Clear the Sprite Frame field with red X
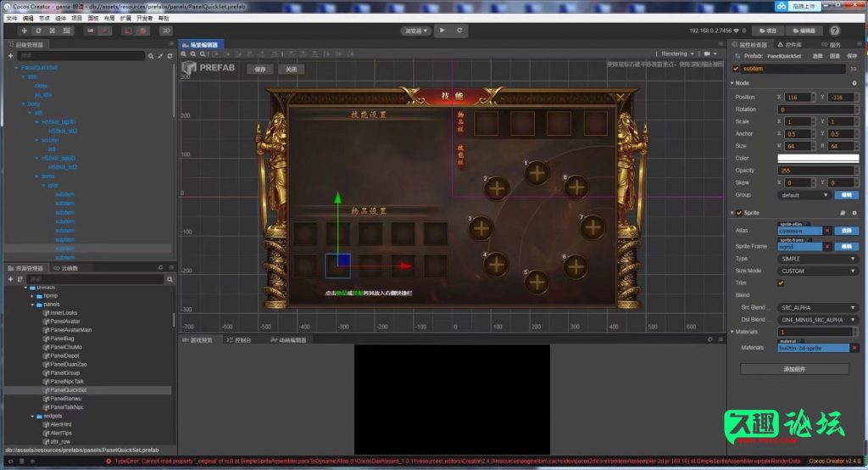This screenshot has width=868, height=470. pyautogui.click(x=827, y=247)
